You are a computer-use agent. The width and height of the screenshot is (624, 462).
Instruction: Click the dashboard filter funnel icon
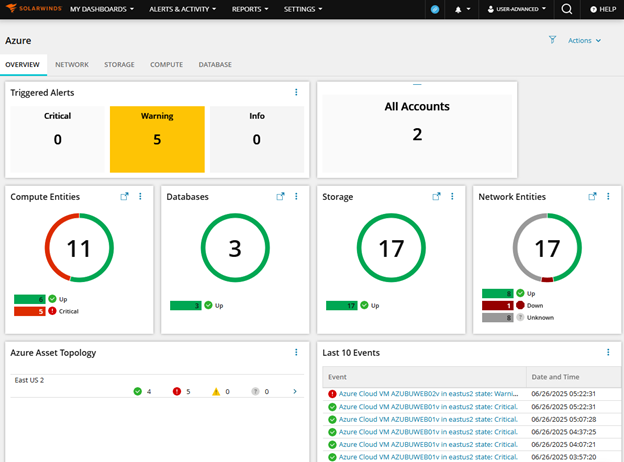point(552,40)
